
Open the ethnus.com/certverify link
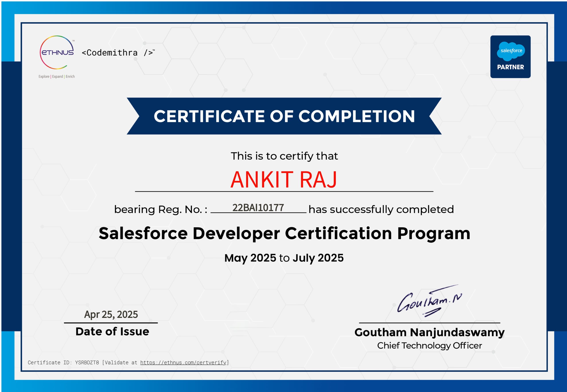click(183, 363)
